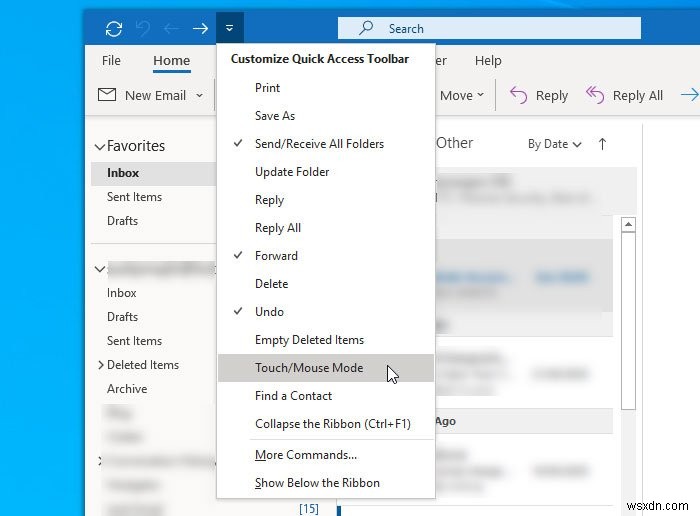Select Inbox under Favorites

point(154,173)
